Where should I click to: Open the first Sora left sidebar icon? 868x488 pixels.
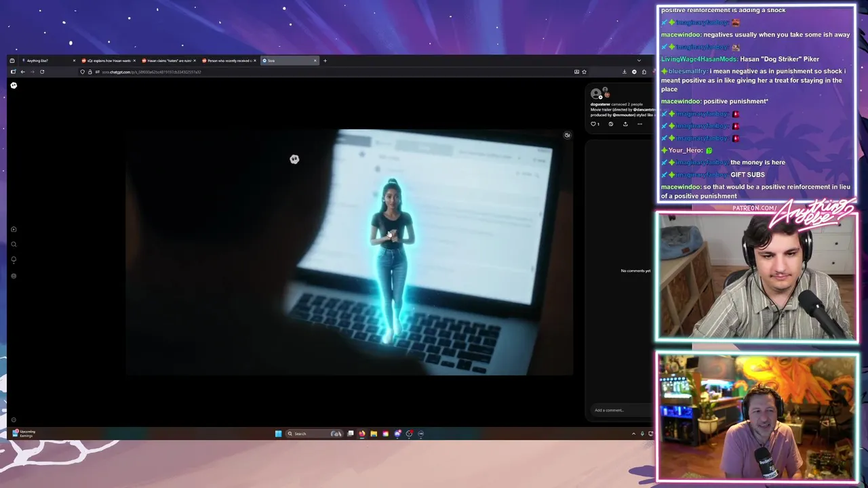pyautogui.click(x=14, y=229)
